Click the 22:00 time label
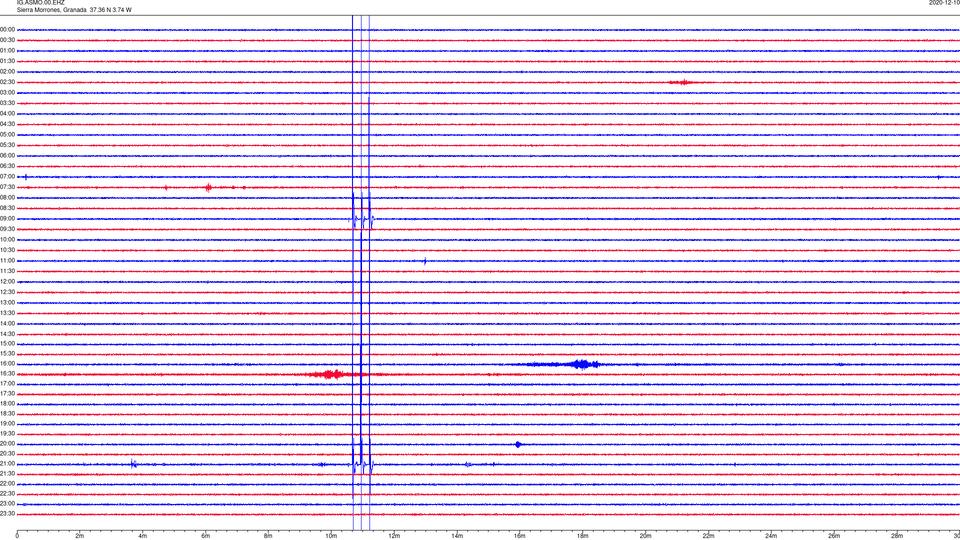 point(7,484)
